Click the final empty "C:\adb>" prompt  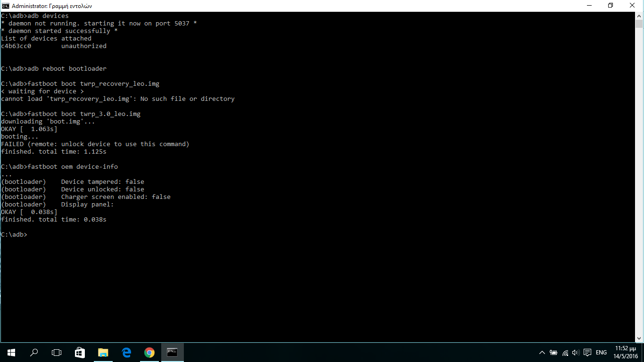coord(14,235)
